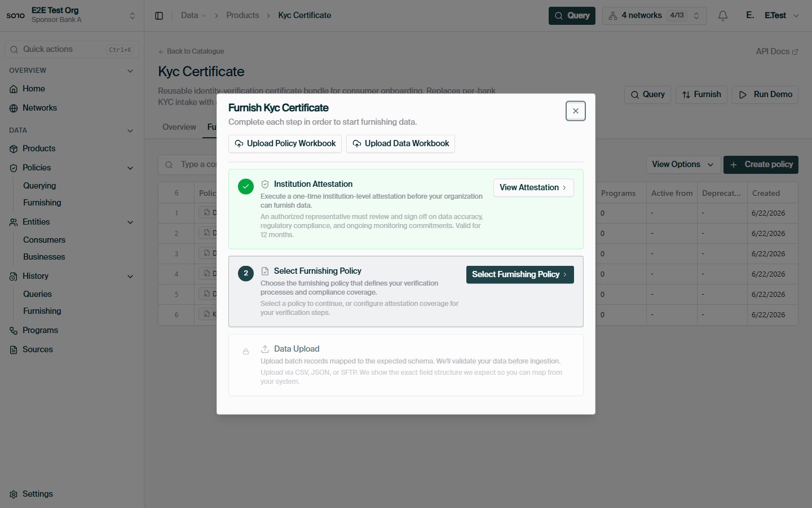
Task: Click the page Query button
Action: pos(647,94)
